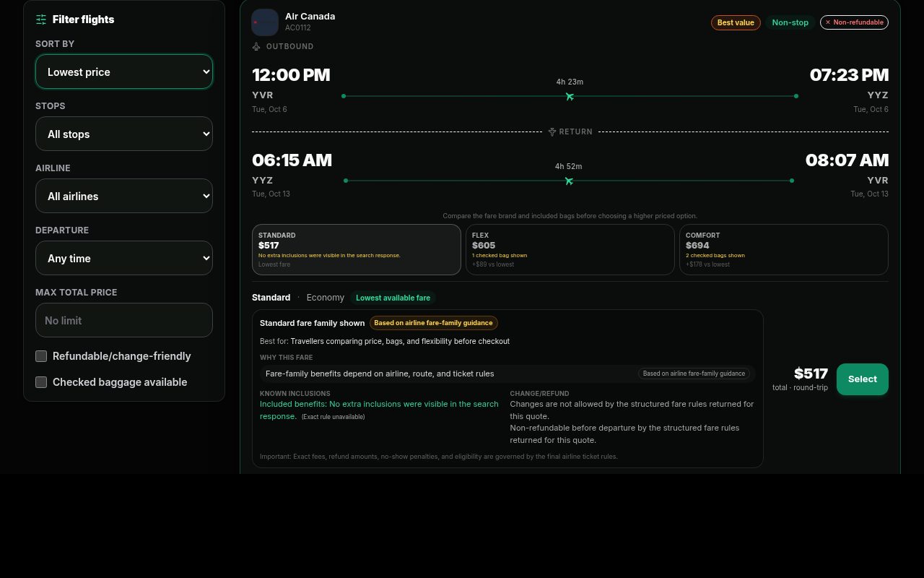Click the 08:07 AM return arrival time

pyautogui.click(x=847, y=160)
